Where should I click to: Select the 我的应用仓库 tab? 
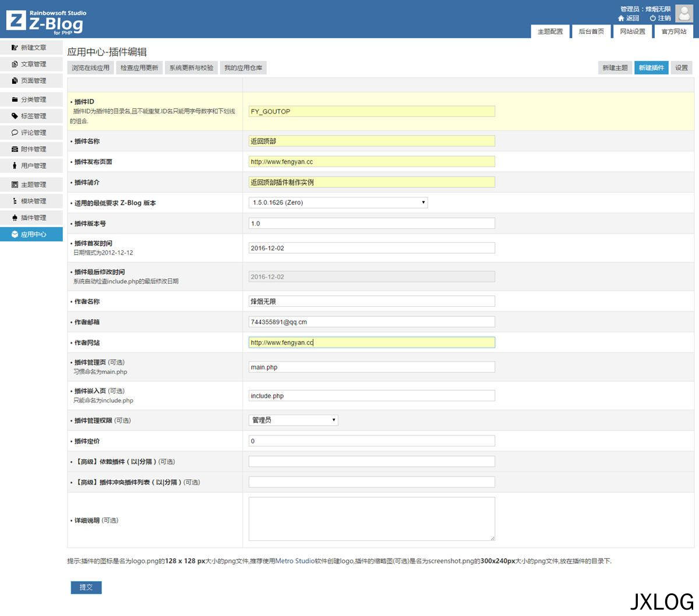click(243, 68)
